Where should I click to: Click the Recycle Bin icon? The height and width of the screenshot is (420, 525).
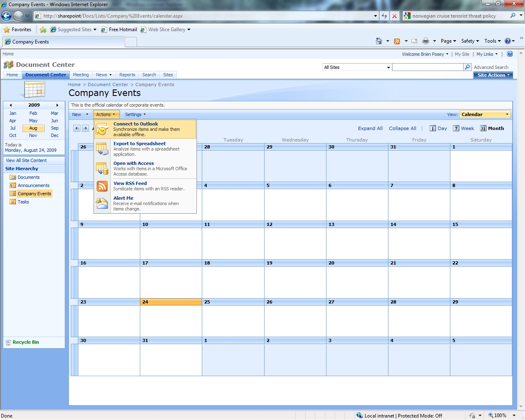point(8,342)
